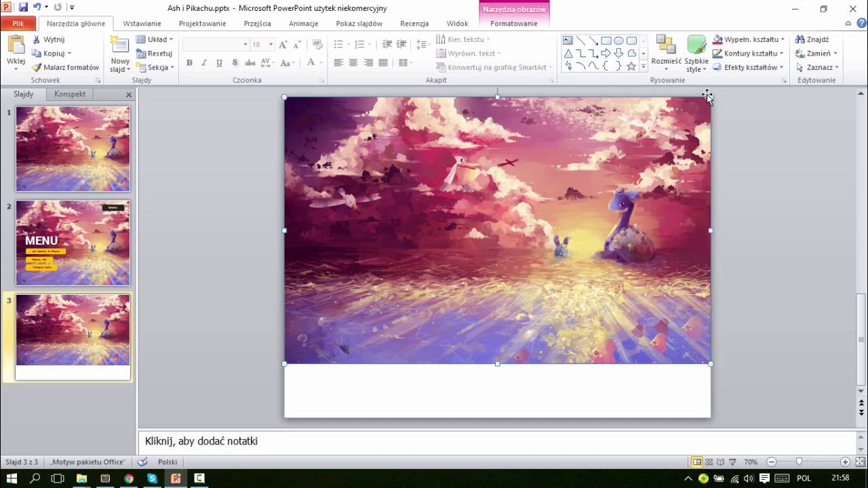Pick the rectangle shape from shapes gallery

coord(606,41)
